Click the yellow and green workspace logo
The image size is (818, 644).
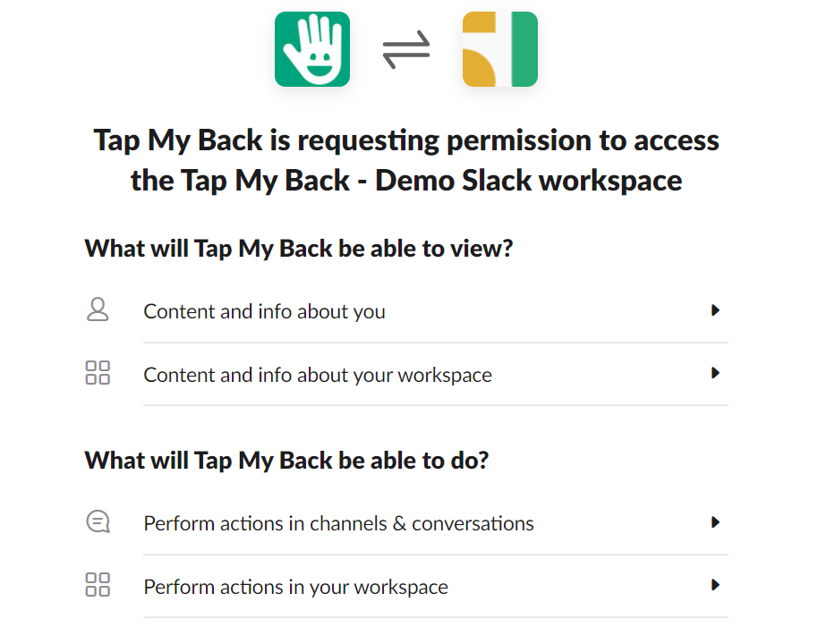[x=499, y=49]
